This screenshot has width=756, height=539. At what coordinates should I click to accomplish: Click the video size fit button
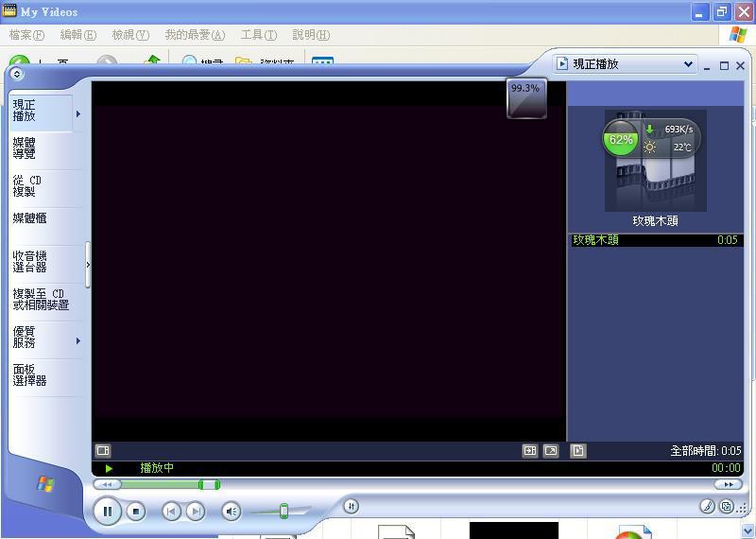[x=530, y=451]
